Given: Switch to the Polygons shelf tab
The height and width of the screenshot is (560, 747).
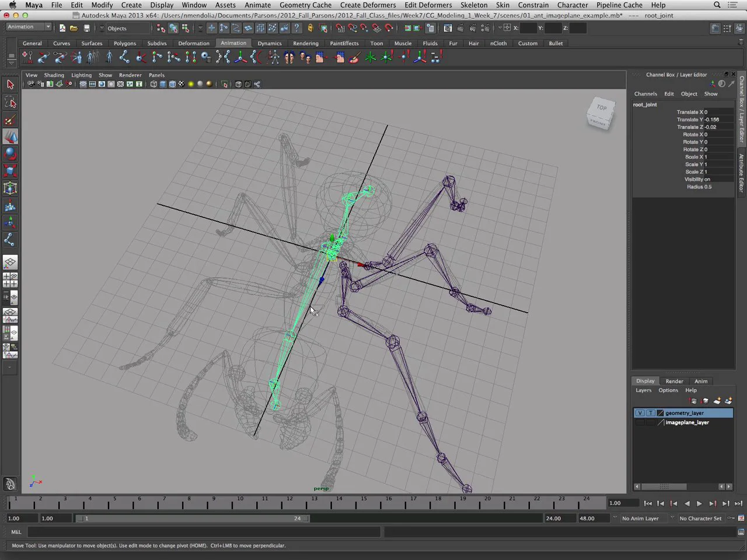Looking at the screenshot, I should 125,43.
